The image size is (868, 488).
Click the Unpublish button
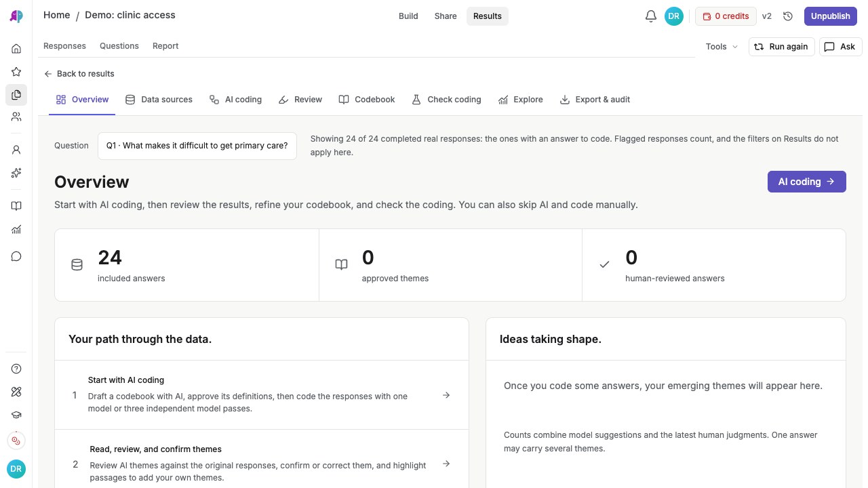831,16
